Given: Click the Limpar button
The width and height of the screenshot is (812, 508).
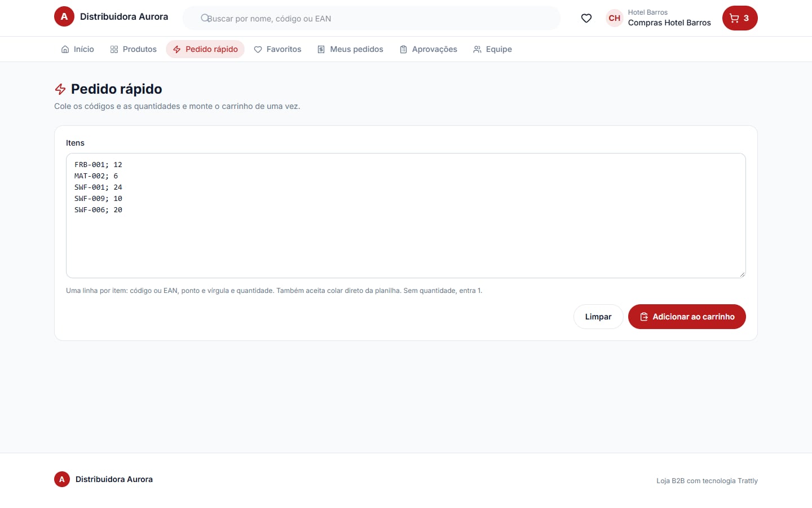Looking at the screenshot, I should click(x=598, y=317).
